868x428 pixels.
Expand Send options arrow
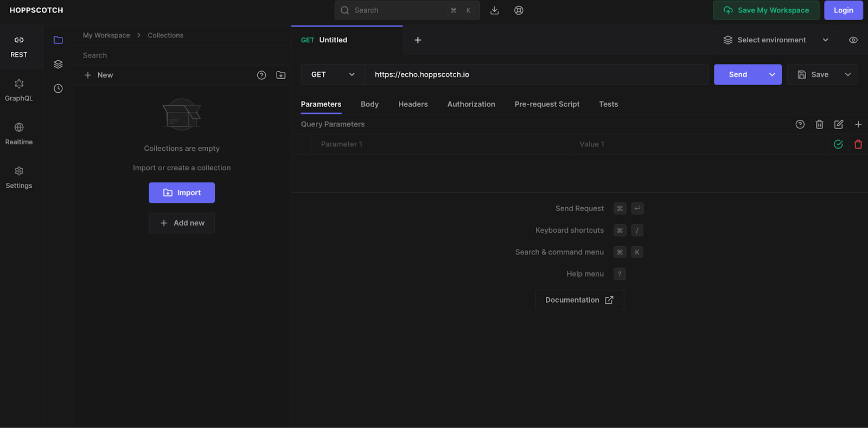(772, 74)
